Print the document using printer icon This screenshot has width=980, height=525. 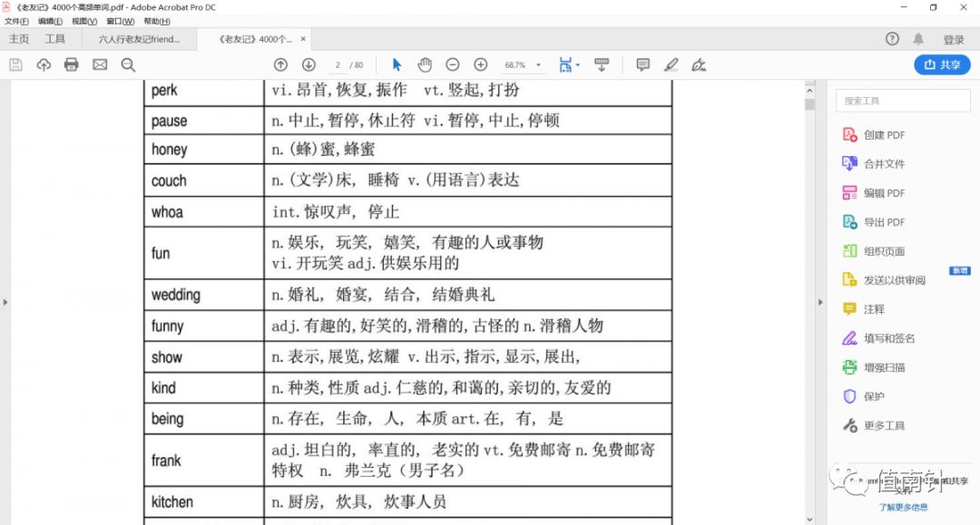tap(72, 65)
